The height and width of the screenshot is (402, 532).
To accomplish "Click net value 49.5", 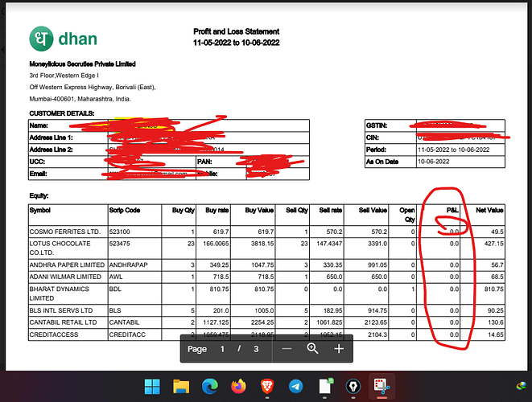I will point(497,232).
